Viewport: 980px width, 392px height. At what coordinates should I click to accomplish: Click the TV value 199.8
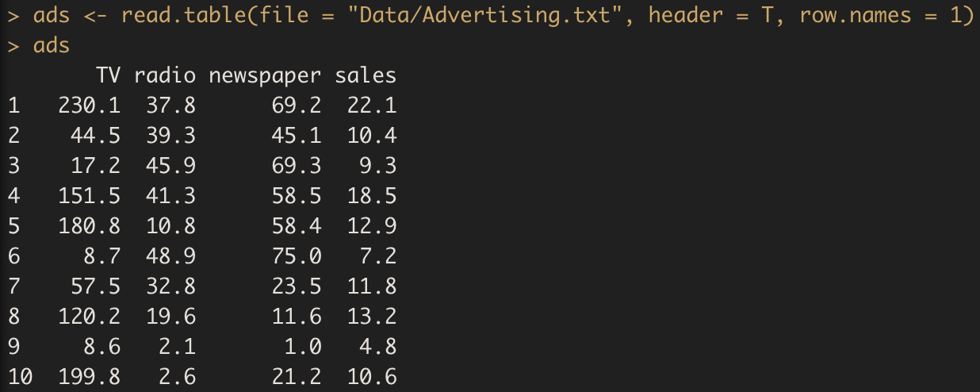click(90, 376)
